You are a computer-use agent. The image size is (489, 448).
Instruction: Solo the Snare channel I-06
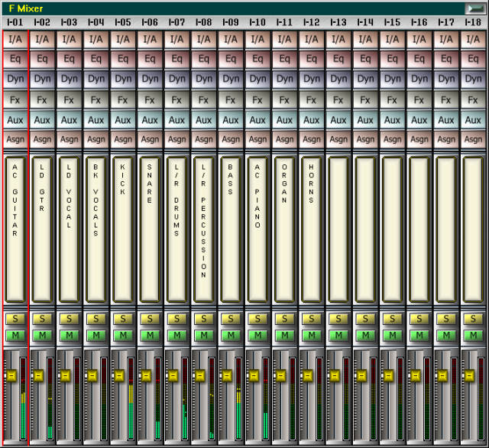tap(150, 319)
